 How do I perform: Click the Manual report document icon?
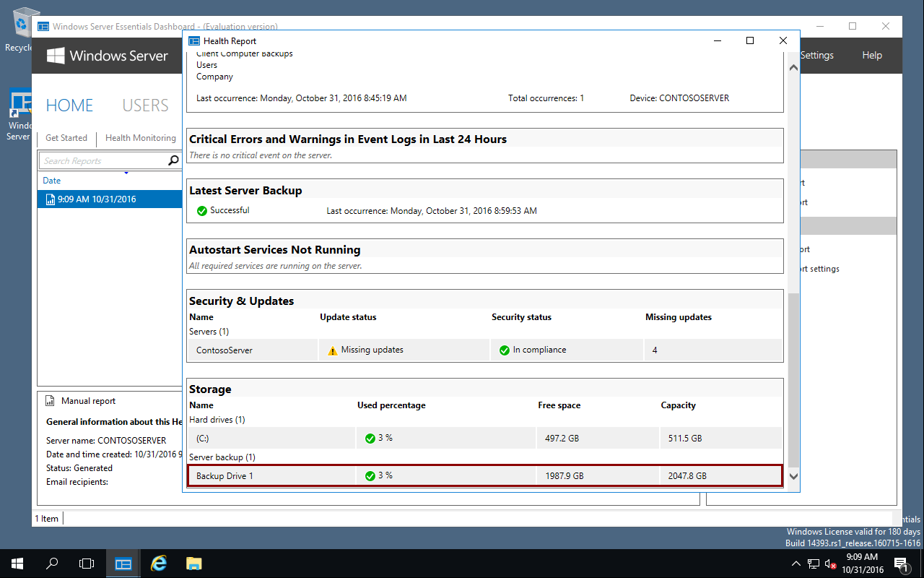(50, 401)
